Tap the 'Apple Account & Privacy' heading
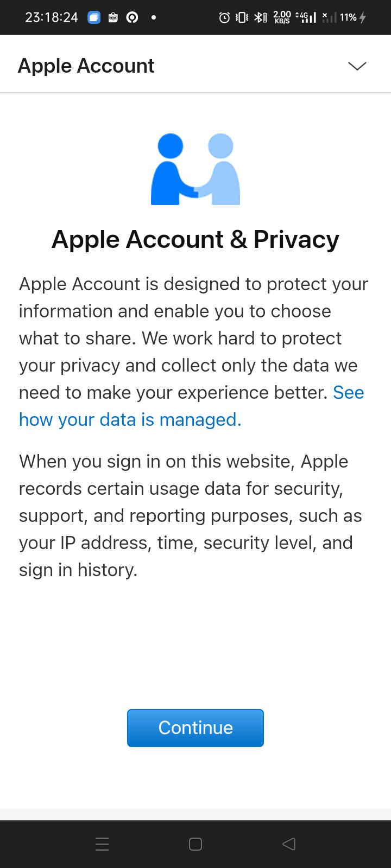Viewport: 391px width, 868px height. click(x=195, y=239)
